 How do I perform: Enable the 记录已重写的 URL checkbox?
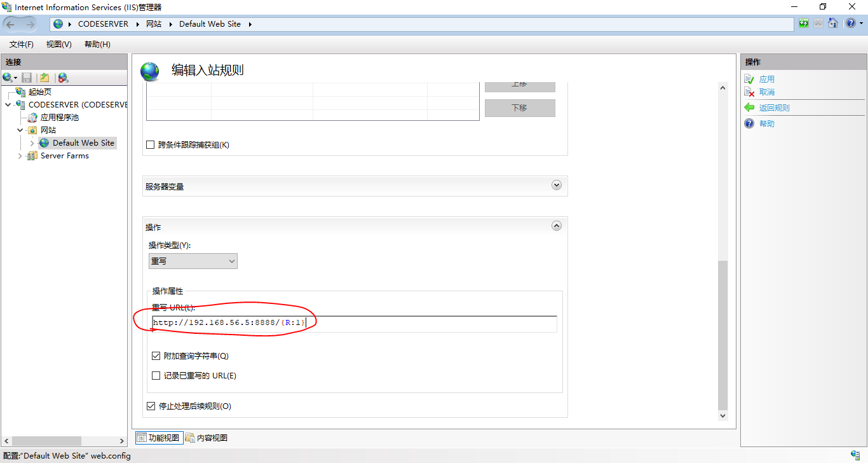point(156,376)
